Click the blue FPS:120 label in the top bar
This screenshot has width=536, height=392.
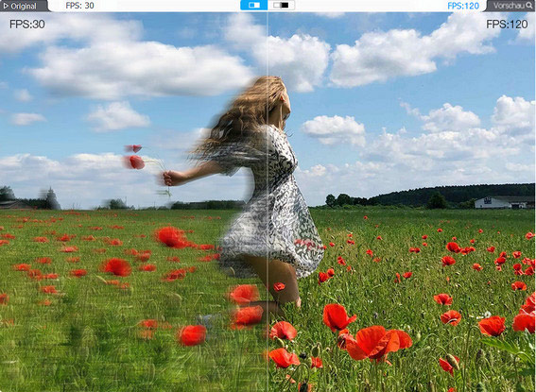(x=463, y=6)
